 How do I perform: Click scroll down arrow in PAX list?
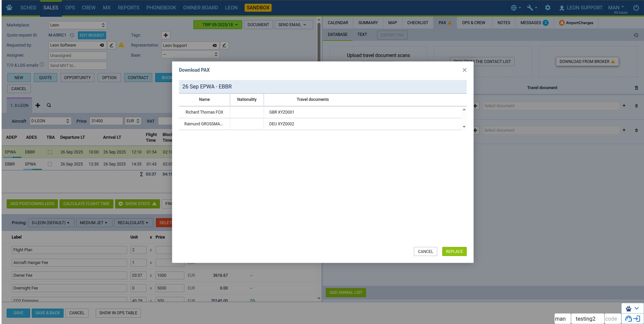pos(464,127)
